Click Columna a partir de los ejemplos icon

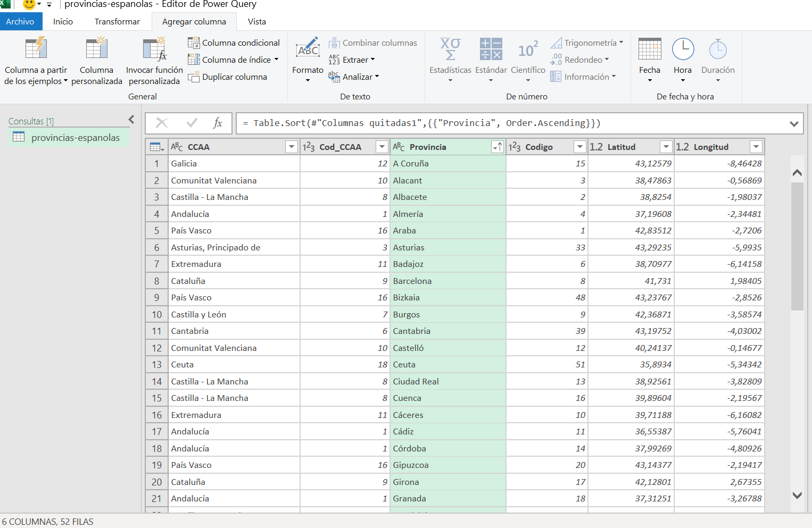coord(36,48)
